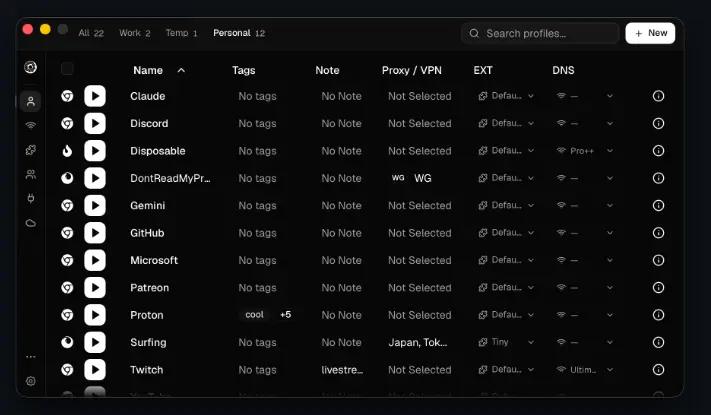711x415 pixels.
Task: Click the livestre... note on Twitch row
Action: pos(342,370)
